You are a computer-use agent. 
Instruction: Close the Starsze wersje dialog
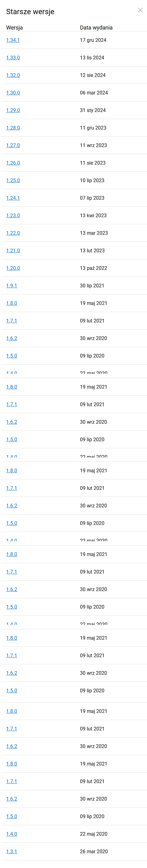[x=140, y=10]
